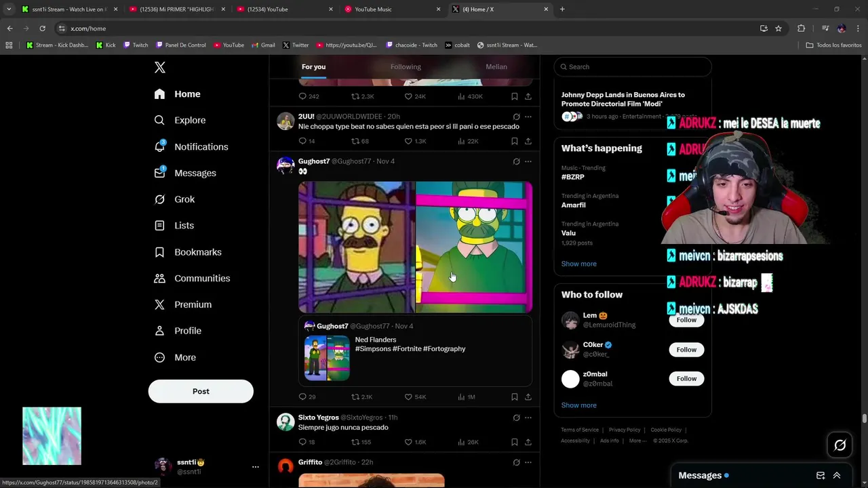868x488 pixels.
Task: Bookmark the top post with 430K views
Action: pos(515,96)
